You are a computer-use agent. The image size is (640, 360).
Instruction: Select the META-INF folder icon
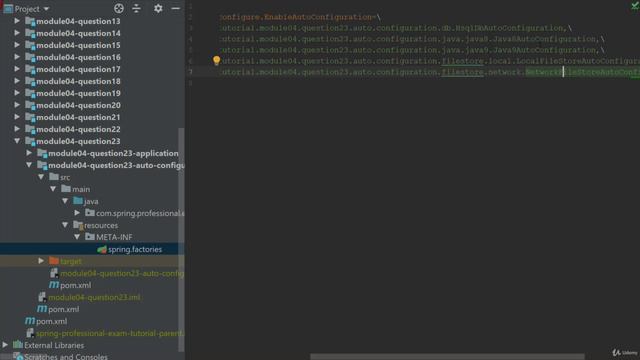(90, 237)
